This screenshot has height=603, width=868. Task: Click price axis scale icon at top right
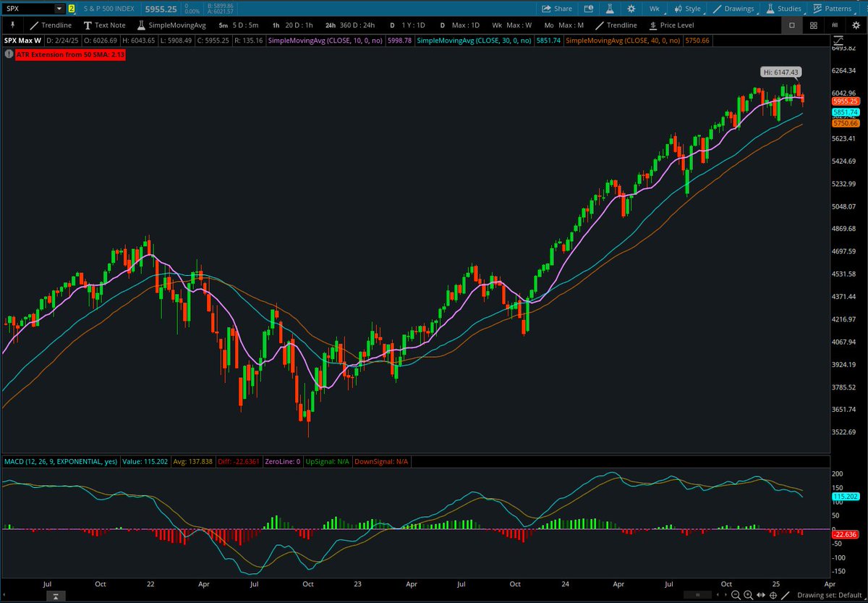[x=838, y=41]
